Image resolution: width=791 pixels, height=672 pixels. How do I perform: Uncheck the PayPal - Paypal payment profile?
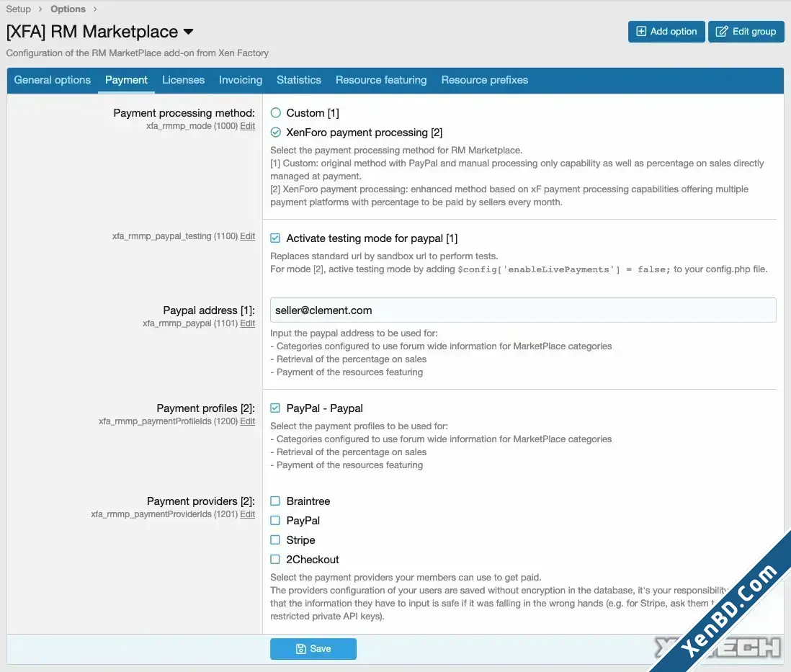tap(275, 408)
